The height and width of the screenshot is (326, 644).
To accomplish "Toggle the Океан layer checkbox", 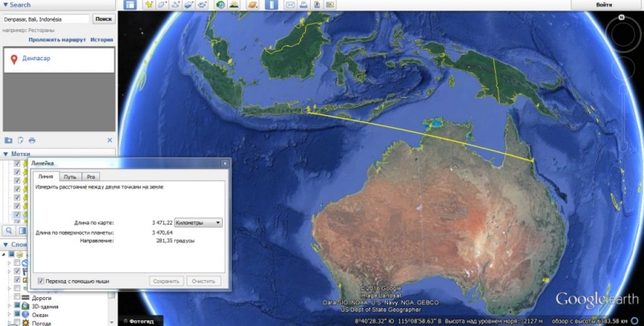I will (x=17, y=315).
